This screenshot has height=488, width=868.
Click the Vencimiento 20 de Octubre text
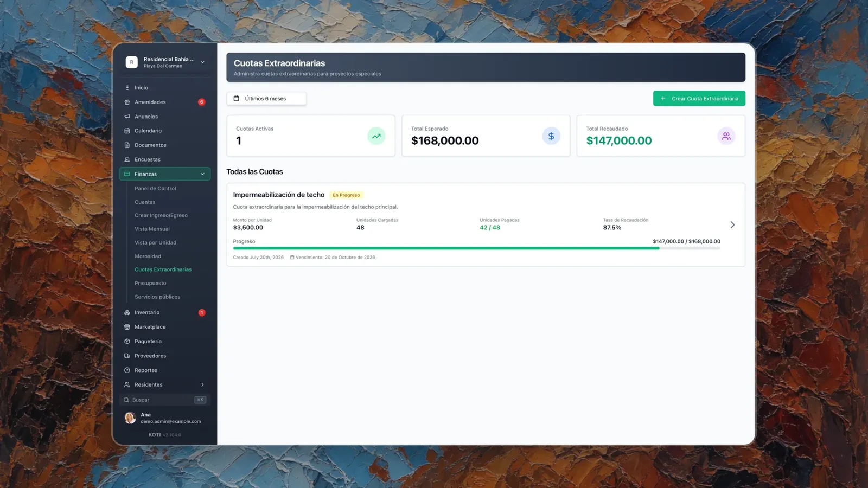click(x=335, y=258)
